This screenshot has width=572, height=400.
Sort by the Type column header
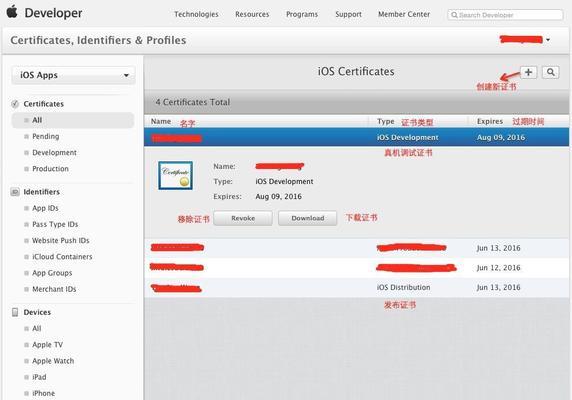pos(386,121)
